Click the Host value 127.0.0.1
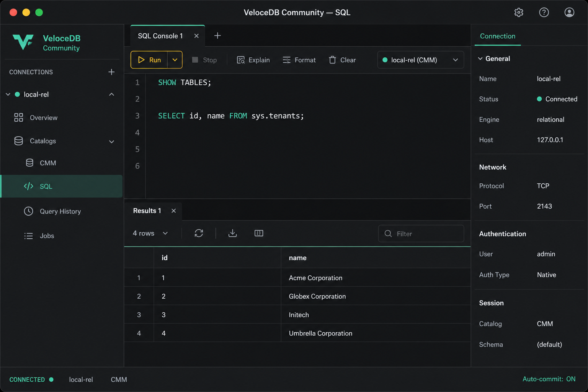This screenshot has width=588, height=392. pos(550,140)
